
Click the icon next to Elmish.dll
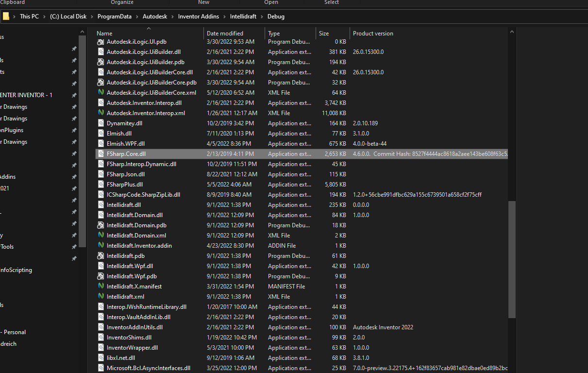point(101,134)
